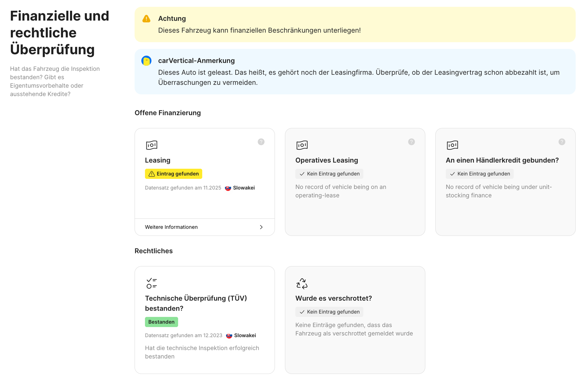This screenshot has width=588, height=380.
Task: Click the recycling icon on verschrottet card
Action: point(302,283)
